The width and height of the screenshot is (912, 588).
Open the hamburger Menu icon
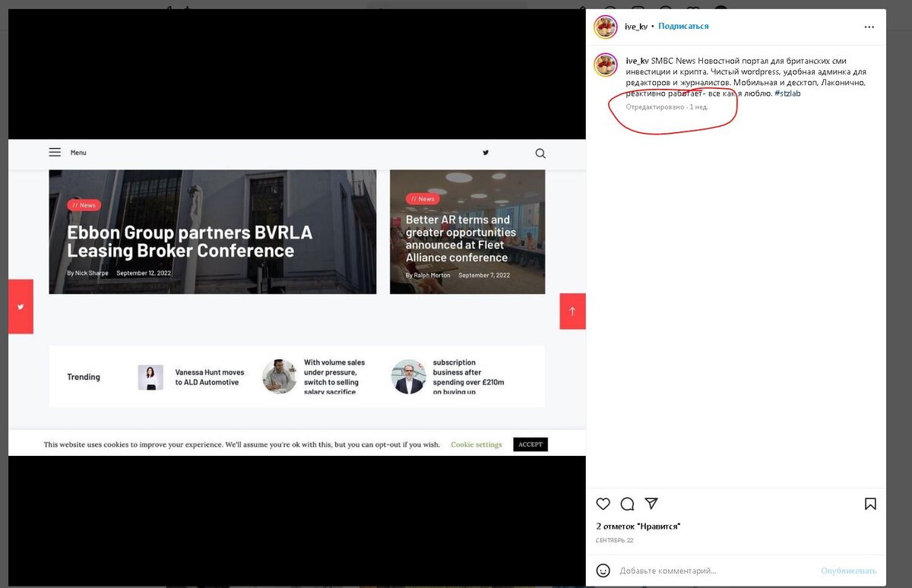(x=55, y=152)
